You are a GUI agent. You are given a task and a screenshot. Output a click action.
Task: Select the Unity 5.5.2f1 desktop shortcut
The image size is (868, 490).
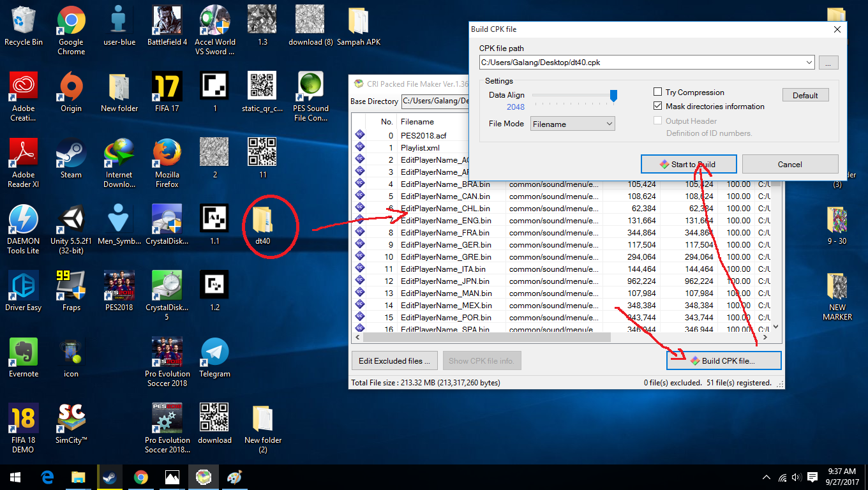click(x=71, y=230)
